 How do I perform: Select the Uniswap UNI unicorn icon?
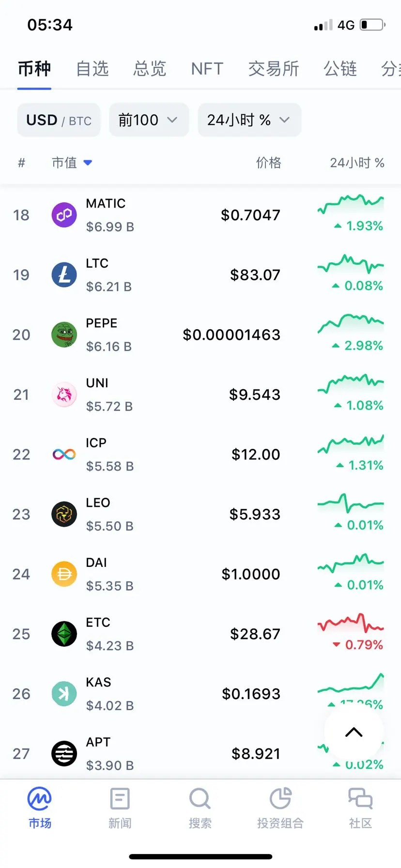click(64, 395)
